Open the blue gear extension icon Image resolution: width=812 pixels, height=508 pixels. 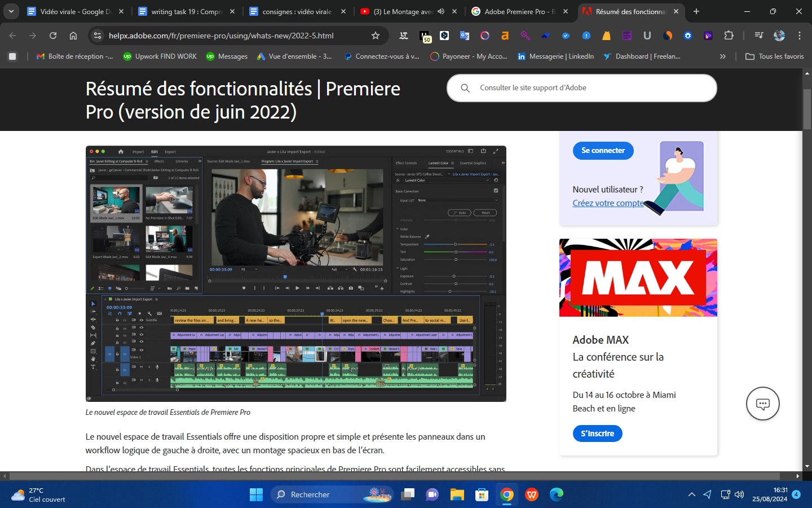coord(688,36)
